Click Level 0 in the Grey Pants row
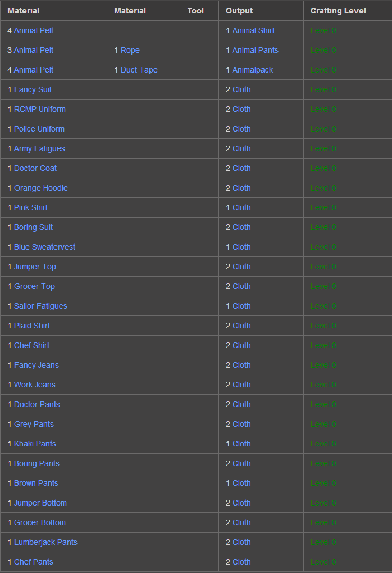The height and width of the screenshot is (573, 392). [x=323, y=425]
